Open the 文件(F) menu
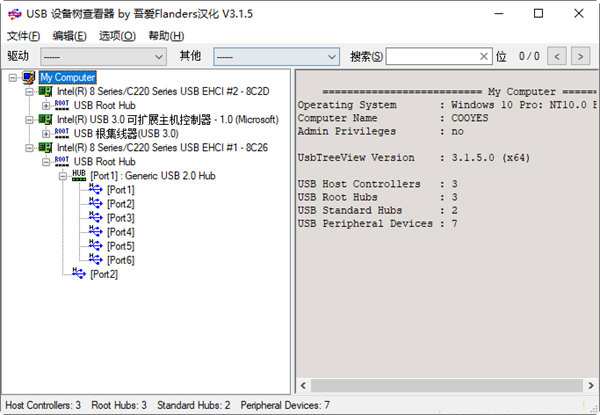This screenshot has width=600, height=415. point(22,36)
